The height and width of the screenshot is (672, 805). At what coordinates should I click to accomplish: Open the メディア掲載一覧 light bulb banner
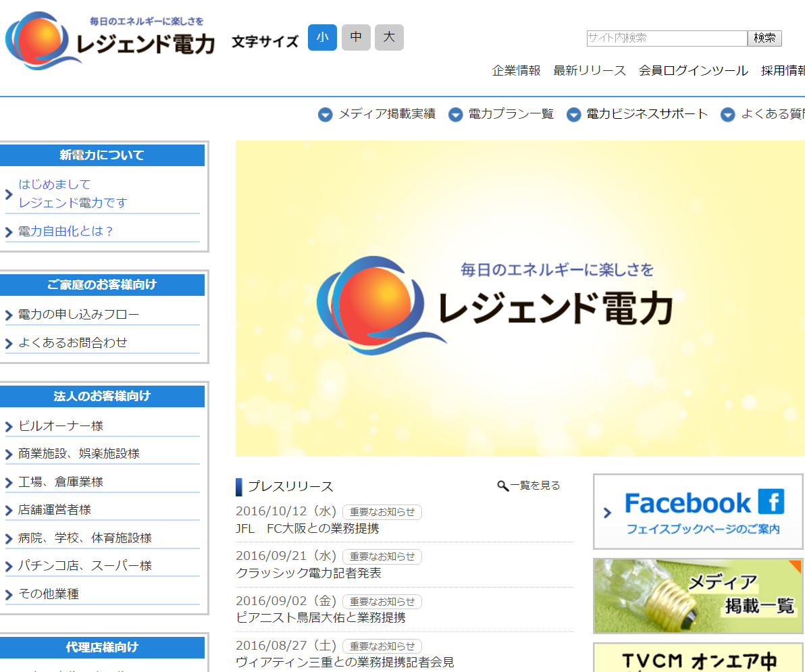tap(698, 596)
